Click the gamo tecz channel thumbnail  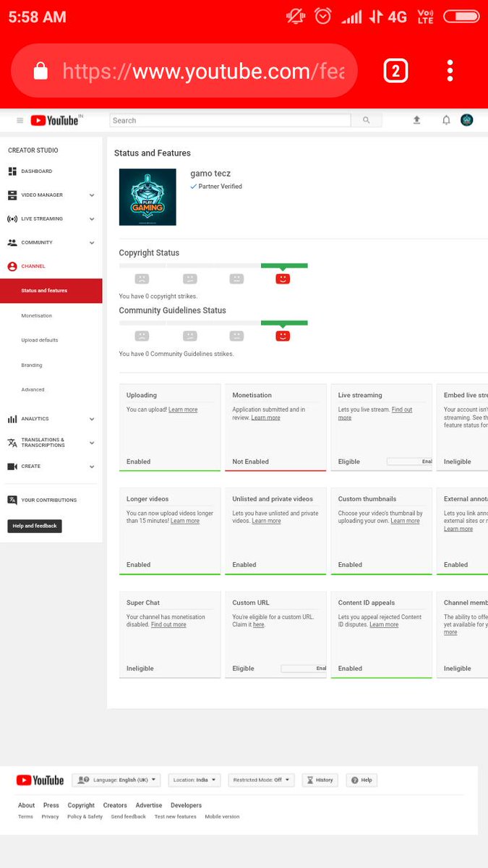coord(147,197)
